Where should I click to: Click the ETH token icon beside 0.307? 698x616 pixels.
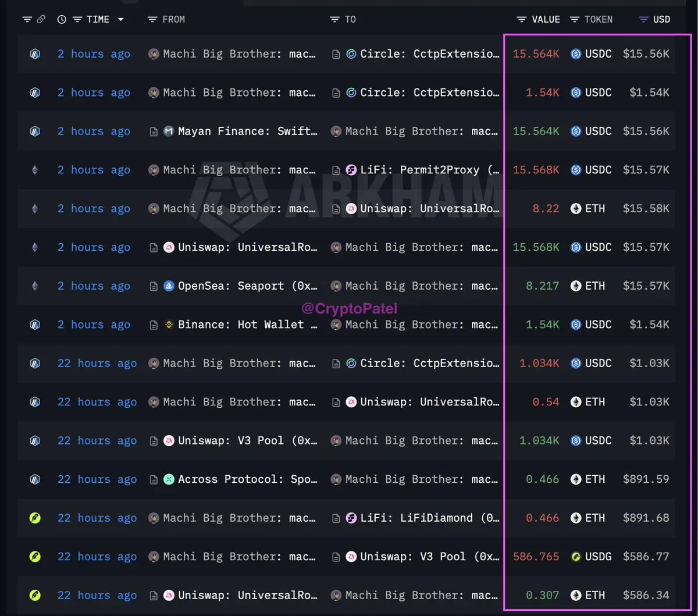coord(576,595)
